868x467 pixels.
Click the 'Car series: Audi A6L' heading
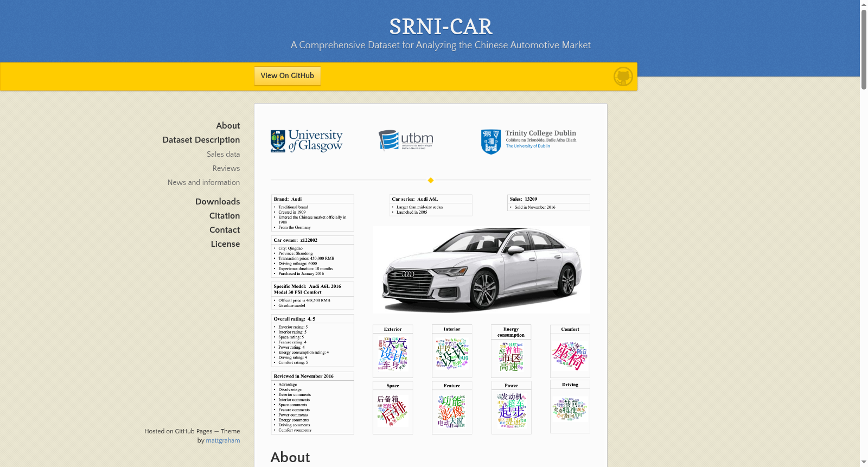point(415,199)
